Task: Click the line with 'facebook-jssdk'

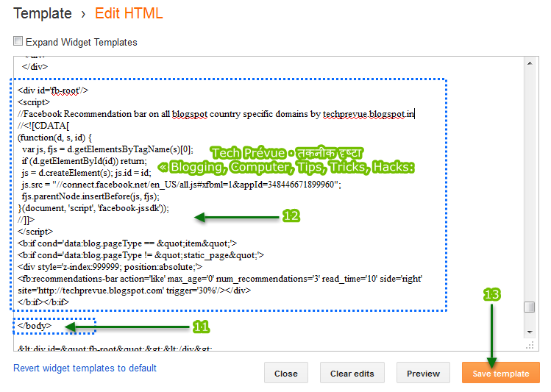Action: (x=93, y=208)
